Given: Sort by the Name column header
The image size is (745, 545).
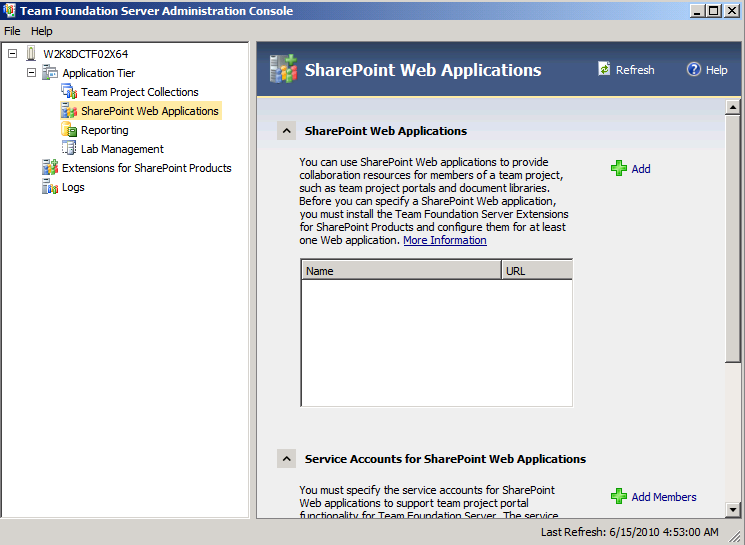Looking at the screenshot, I should click(401, 270).
